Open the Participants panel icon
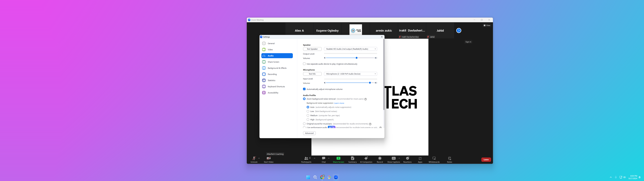The width and height of the screenshot is (644, 181). 306,158
